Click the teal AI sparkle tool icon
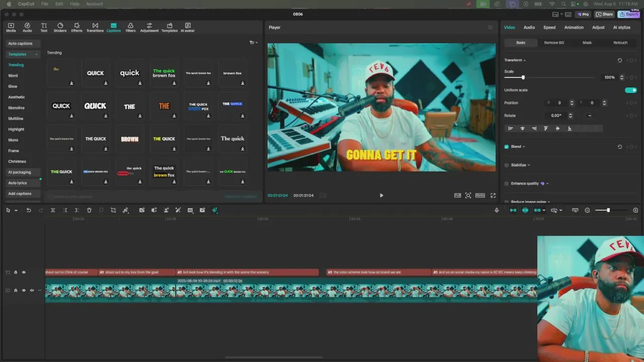 point(215,210)
